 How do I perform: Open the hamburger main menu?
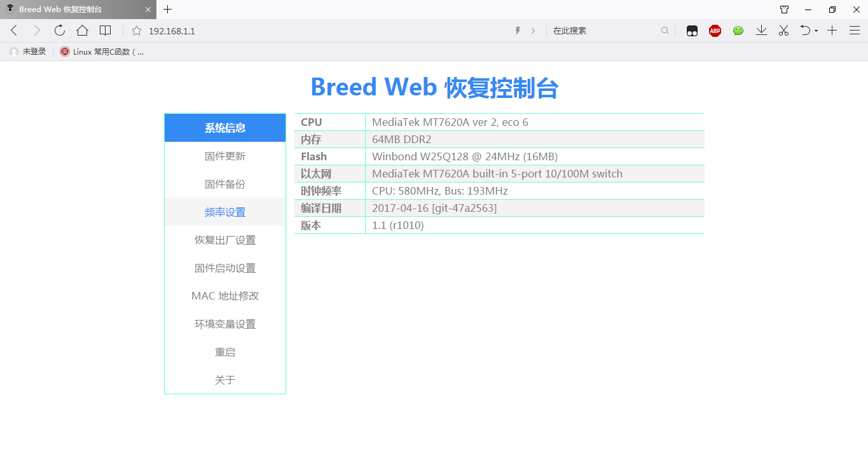[x=854, y=31]
